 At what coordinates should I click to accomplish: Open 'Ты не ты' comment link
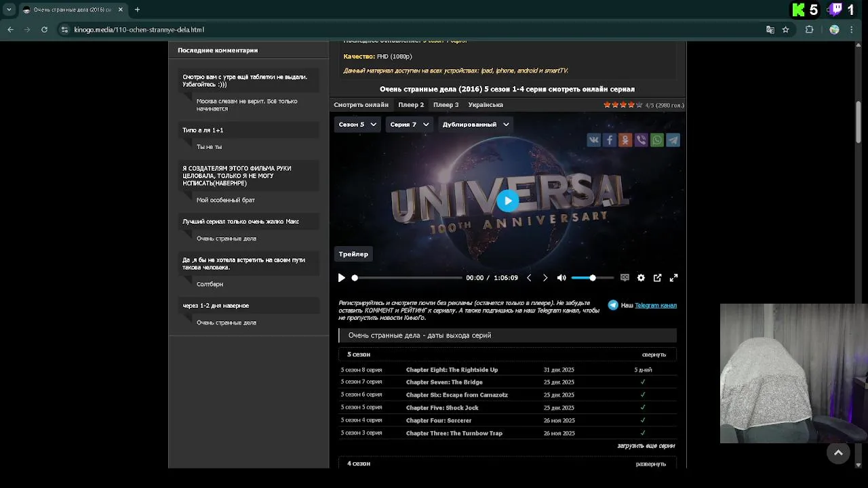[209, 147]
